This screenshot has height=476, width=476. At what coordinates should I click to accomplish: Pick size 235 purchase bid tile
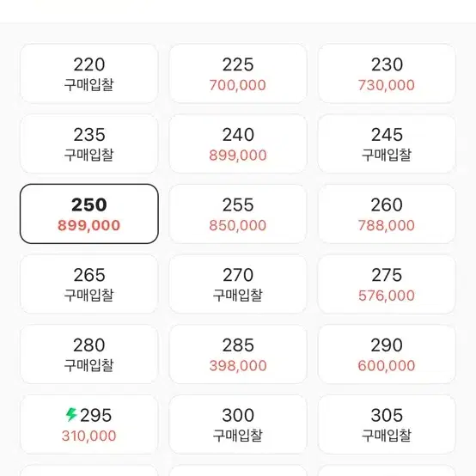tap(89, 143)
